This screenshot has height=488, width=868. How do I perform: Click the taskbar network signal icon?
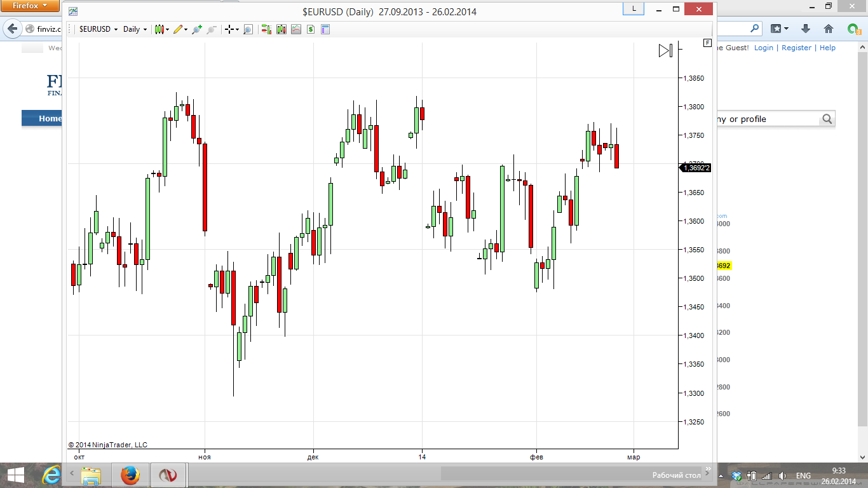767,475
